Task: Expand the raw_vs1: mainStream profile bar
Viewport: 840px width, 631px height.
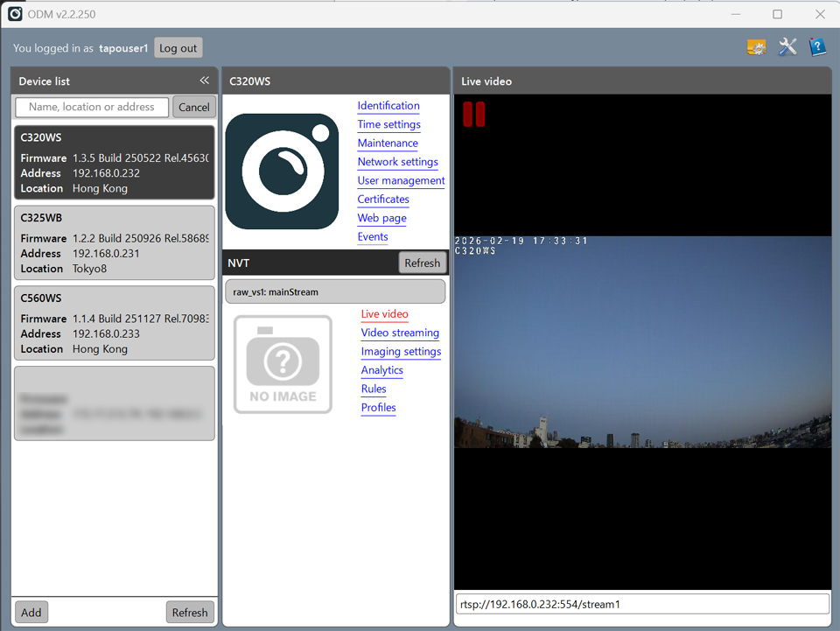Action: [x=335, y=291]
